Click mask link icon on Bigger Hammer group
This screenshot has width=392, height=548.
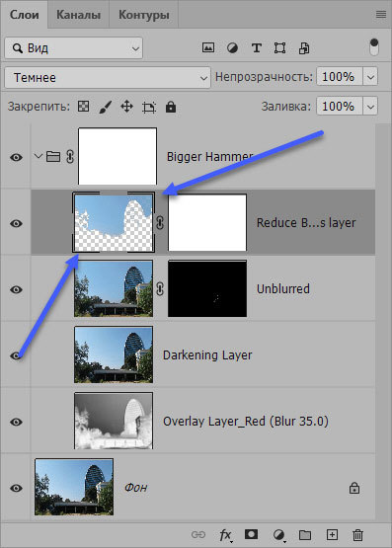[70, 157]
